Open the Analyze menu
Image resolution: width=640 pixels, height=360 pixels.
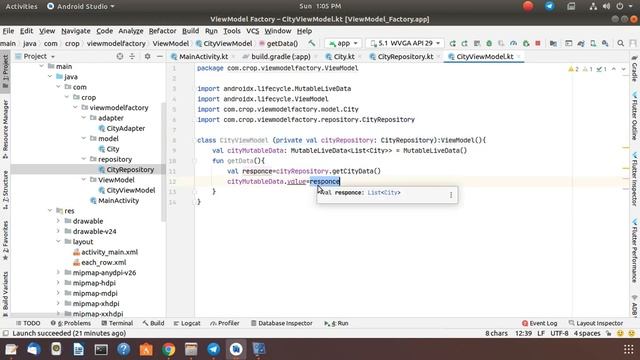(x=131, y=31)
